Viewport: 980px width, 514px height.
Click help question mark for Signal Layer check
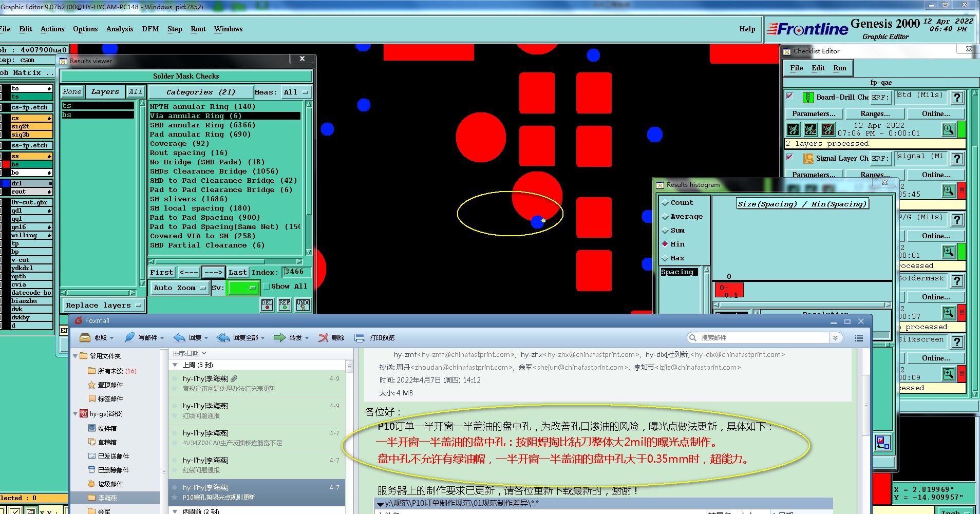coord(957,159)
